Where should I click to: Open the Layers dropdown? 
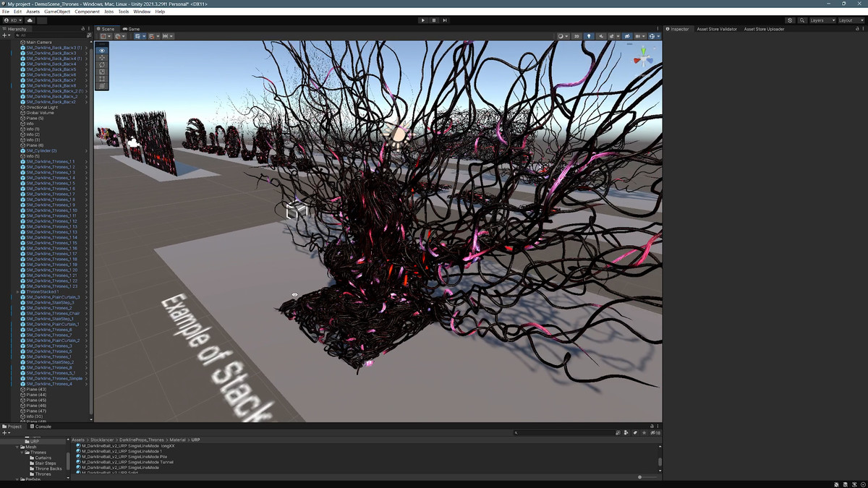click(822, 20)
